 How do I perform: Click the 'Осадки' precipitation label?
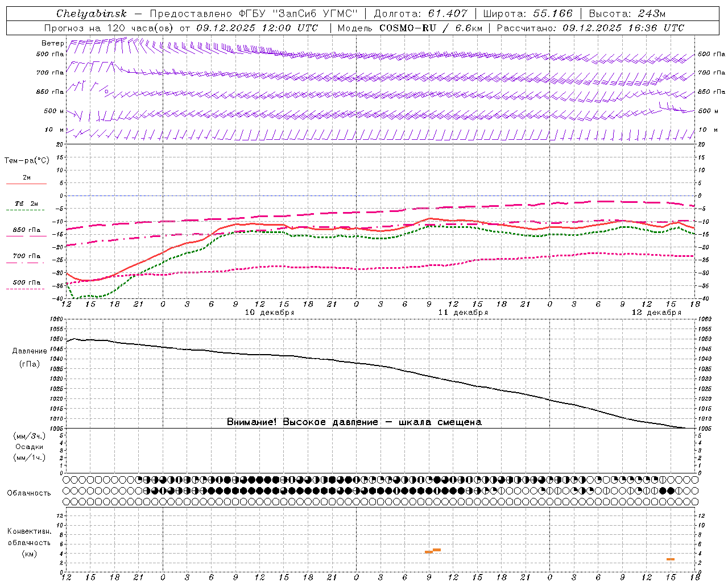(30, 447)
